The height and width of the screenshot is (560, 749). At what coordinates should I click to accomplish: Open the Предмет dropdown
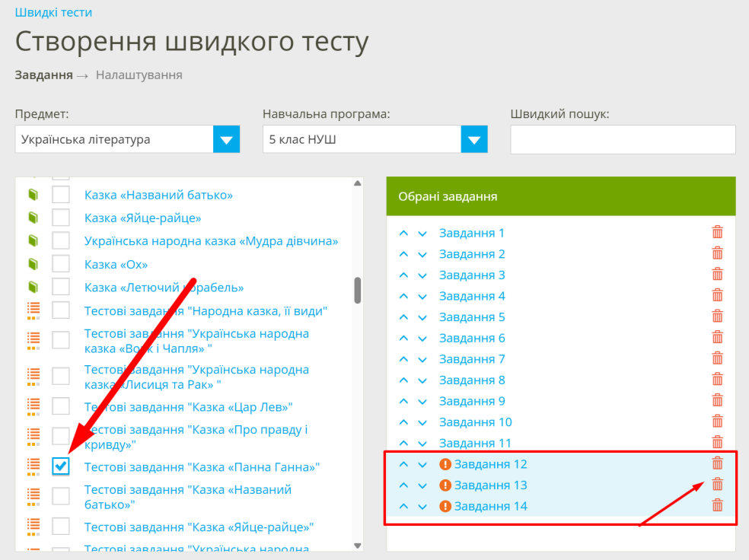pos(226,139)
